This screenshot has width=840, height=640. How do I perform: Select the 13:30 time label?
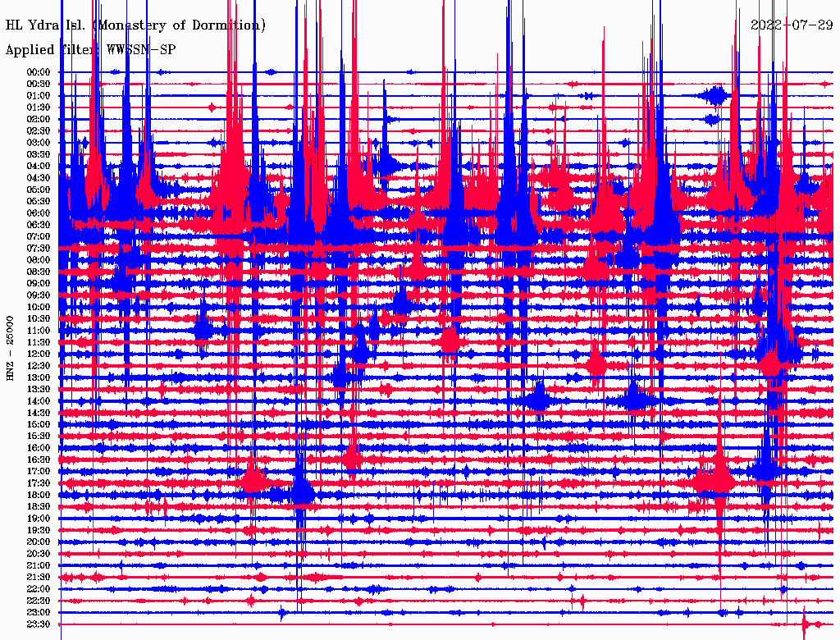click(38, 390)
